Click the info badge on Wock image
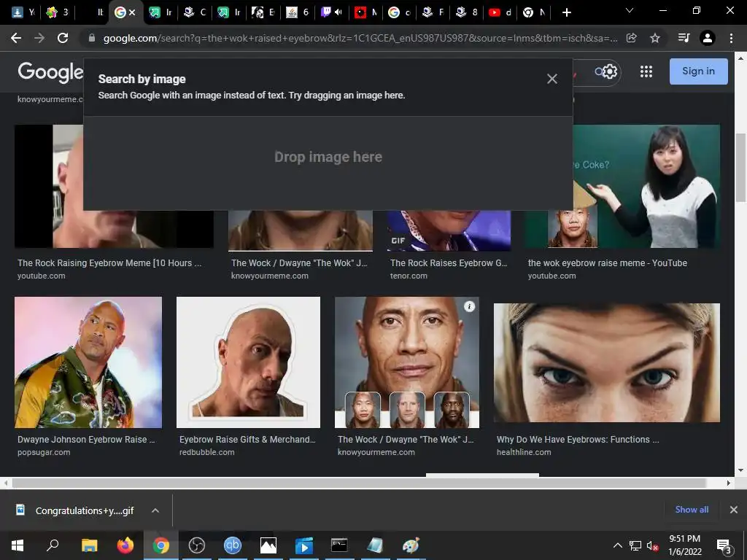 [x=469, y=307]
